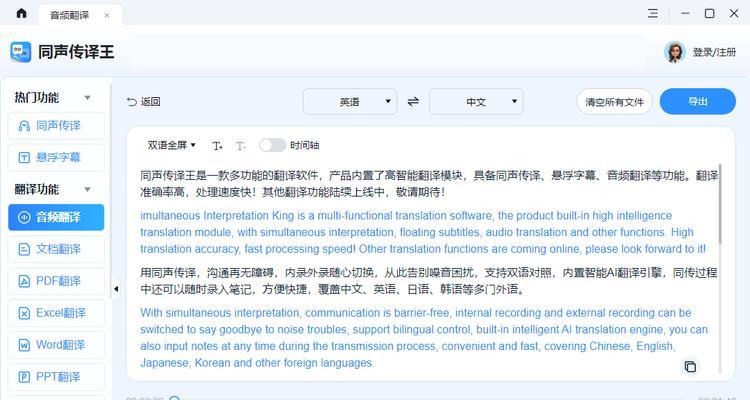Click 清空所有文件 button
The image size is (750, 400).
614,101
